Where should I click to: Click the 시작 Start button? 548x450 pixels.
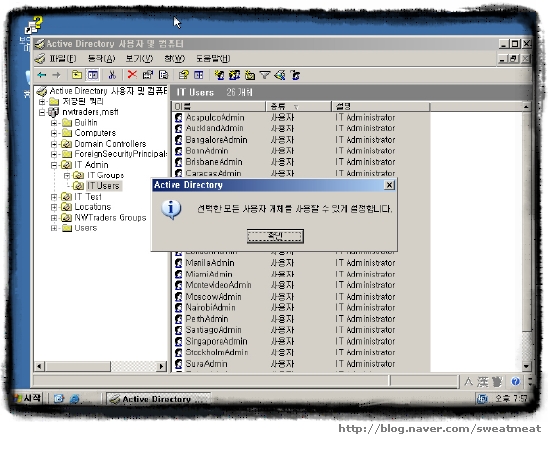[x=27, y=398]
